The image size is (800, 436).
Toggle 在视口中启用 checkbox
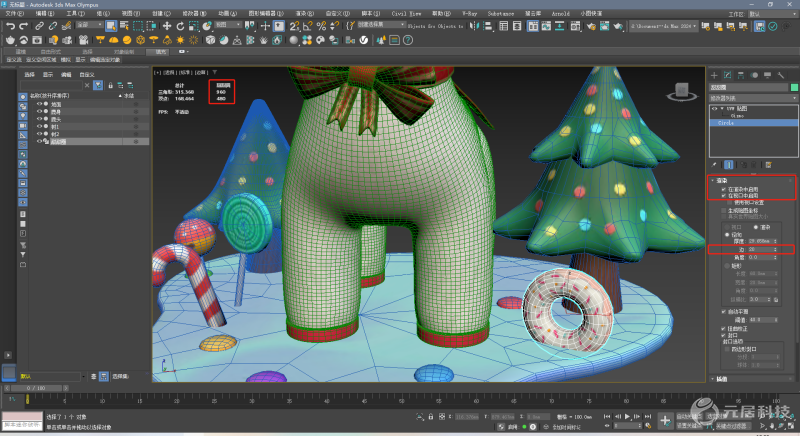[x=723, y=195]
